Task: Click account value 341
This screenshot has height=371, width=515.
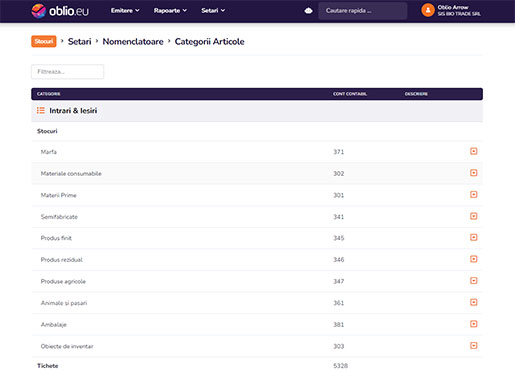Action: 338,217
